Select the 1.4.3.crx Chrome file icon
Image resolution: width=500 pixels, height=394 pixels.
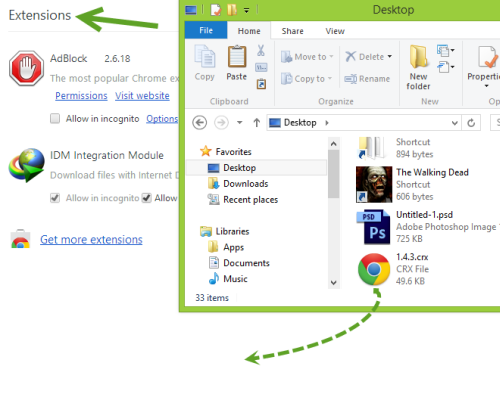[x=374, y=269]
